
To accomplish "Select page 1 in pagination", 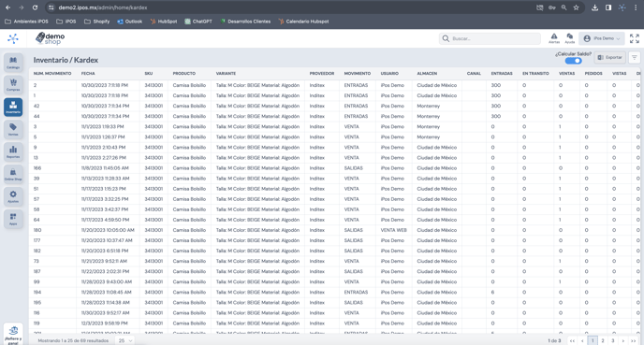I will (x=593, y=340).
